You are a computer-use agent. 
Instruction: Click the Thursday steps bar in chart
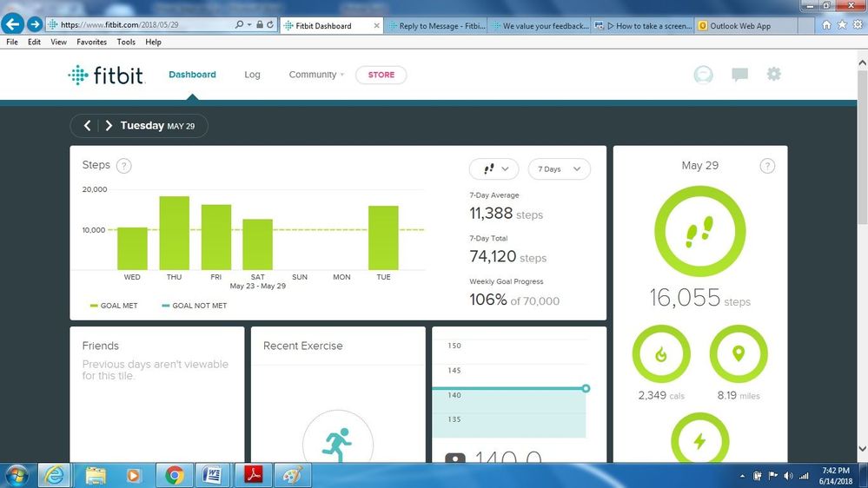(x=174, y=233)
